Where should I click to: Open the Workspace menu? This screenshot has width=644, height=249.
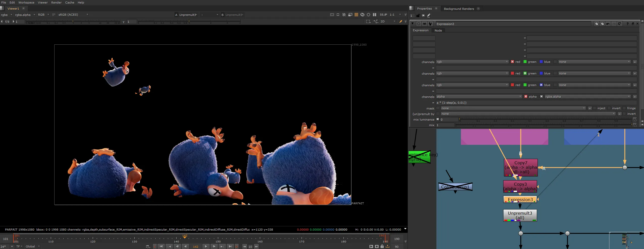point(26,3)
